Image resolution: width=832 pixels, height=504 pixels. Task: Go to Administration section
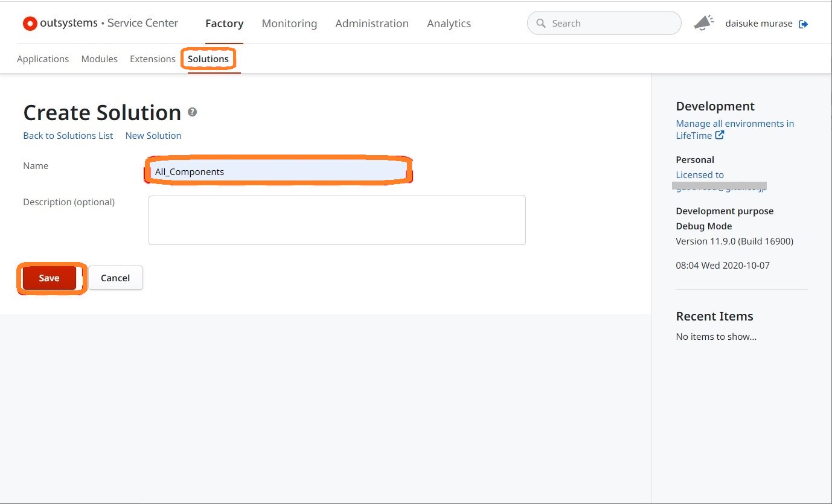pos(372,24)
